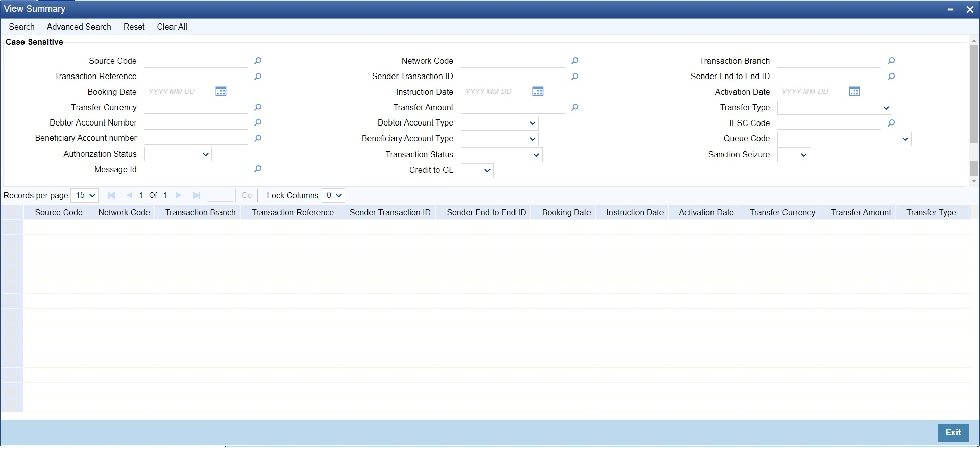Open Debtor Account Number lookup icon
The image size is (980, 450).
coord(258,122)
